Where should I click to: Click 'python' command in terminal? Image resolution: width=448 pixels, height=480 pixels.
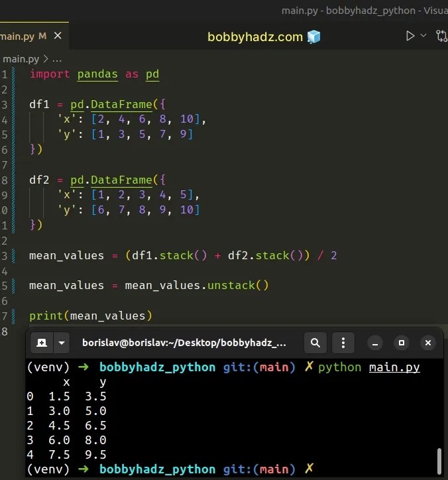point(340,367)
